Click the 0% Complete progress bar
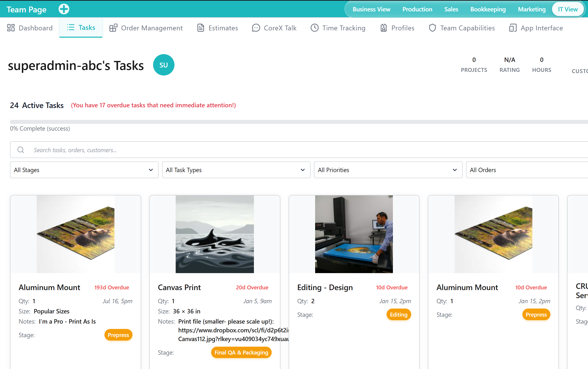Viewport: 588px width, 369px height. pyautogui.click(x=299, y=122)
